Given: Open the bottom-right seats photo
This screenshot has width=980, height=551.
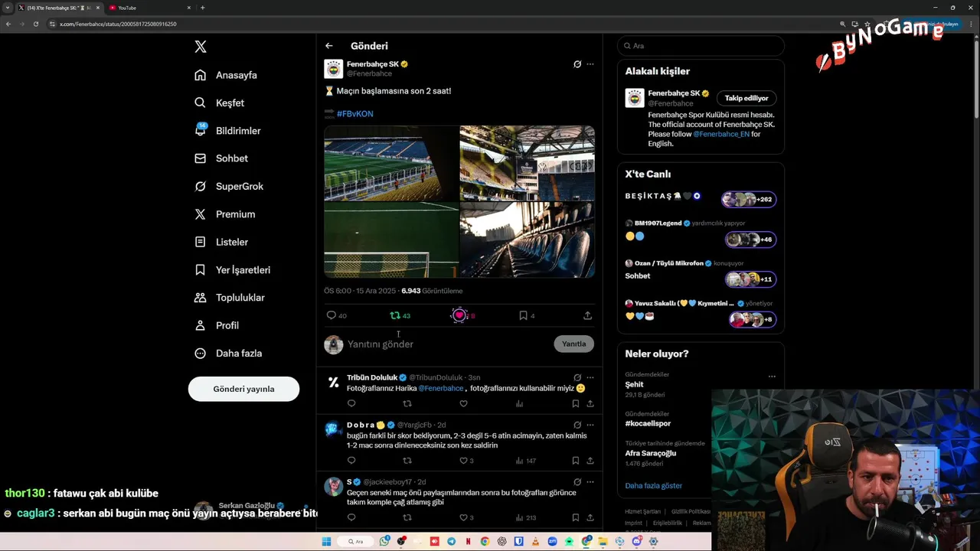Looking at the screenshot, I should click(x=528, y=240).
